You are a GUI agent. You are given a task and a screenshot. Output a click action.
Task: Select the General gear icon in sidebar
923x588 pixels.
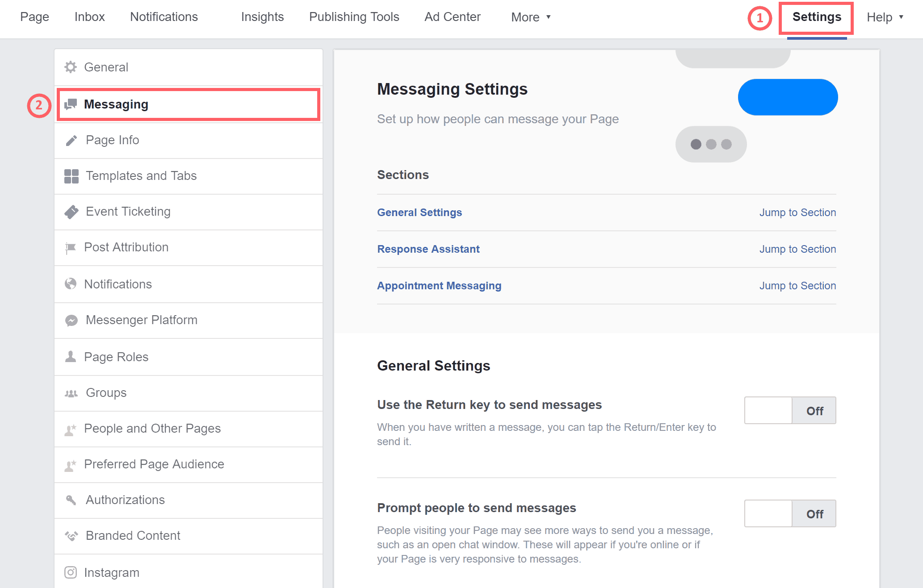point(71,67)
